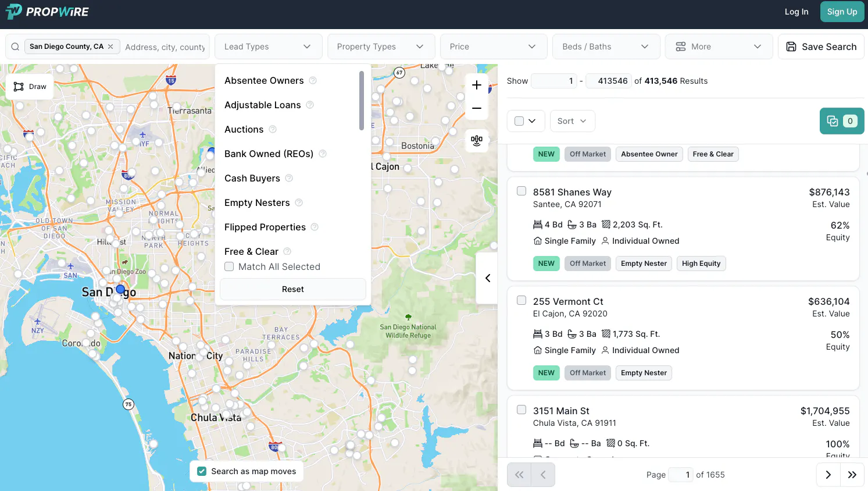Uncheck Search as map moves
The width and height of the screenshot is (868, 491).
pyautogui.click(x=202, y=471)
